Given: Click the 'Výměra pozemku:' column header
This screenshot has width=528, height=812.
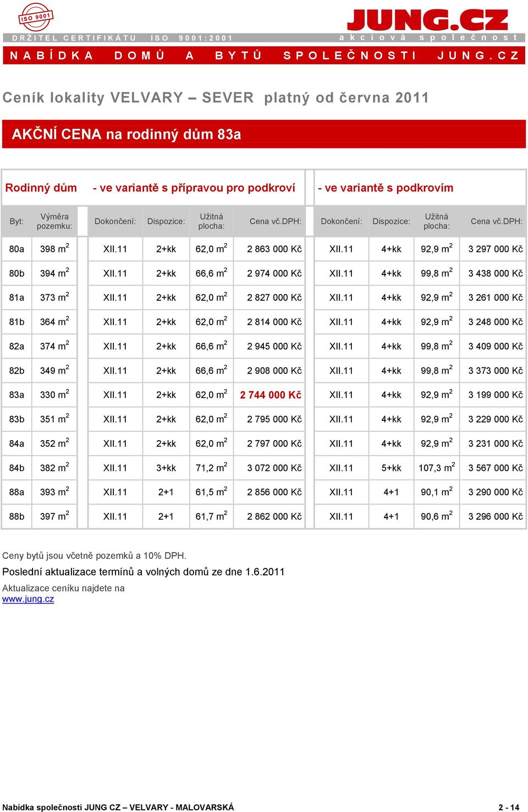Looking at the screenshot, I should tap(54, 221).
